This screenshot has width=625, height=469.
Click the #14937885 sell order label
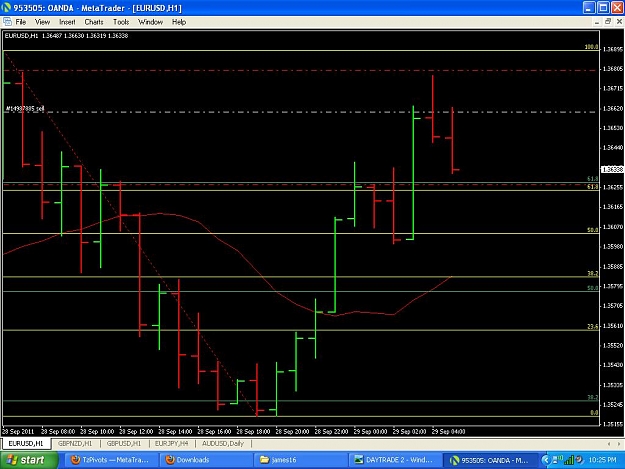click(25, 108)
